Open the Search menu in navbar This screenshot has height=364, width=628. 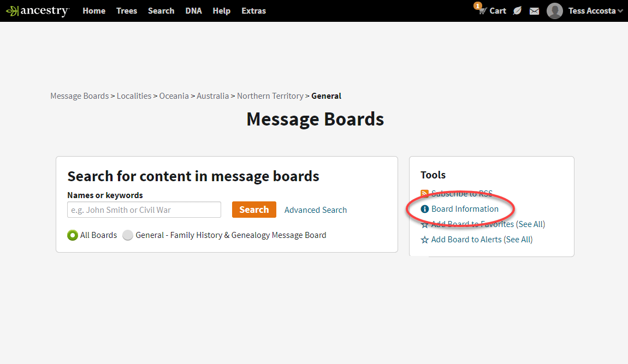[x=161, y=11]
